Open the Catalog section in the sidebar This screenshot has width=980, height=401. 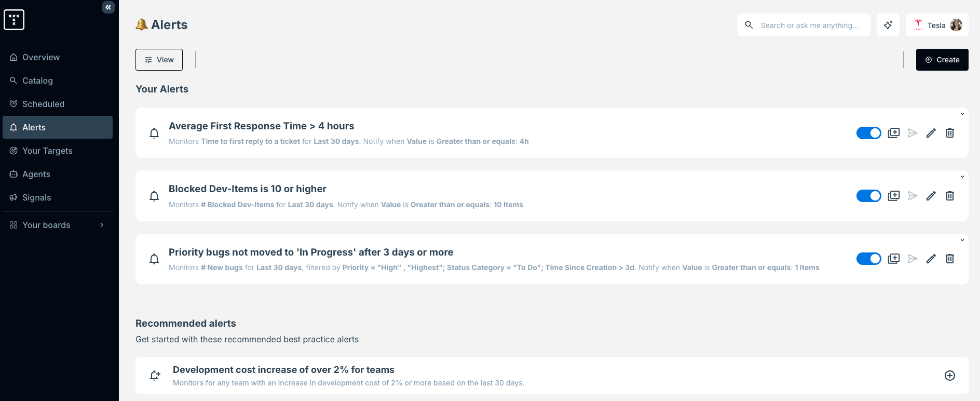point(37,81)
